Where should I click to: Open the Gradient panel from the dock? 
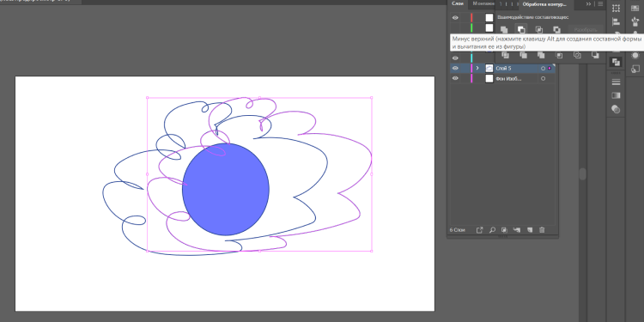point(616,95)
